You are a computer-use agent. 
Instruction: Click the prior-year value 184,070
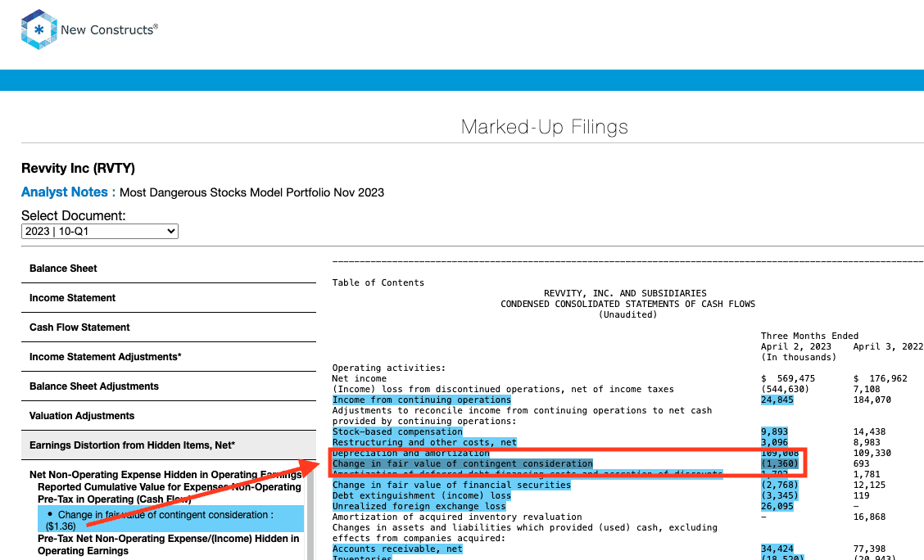point(872,400)
